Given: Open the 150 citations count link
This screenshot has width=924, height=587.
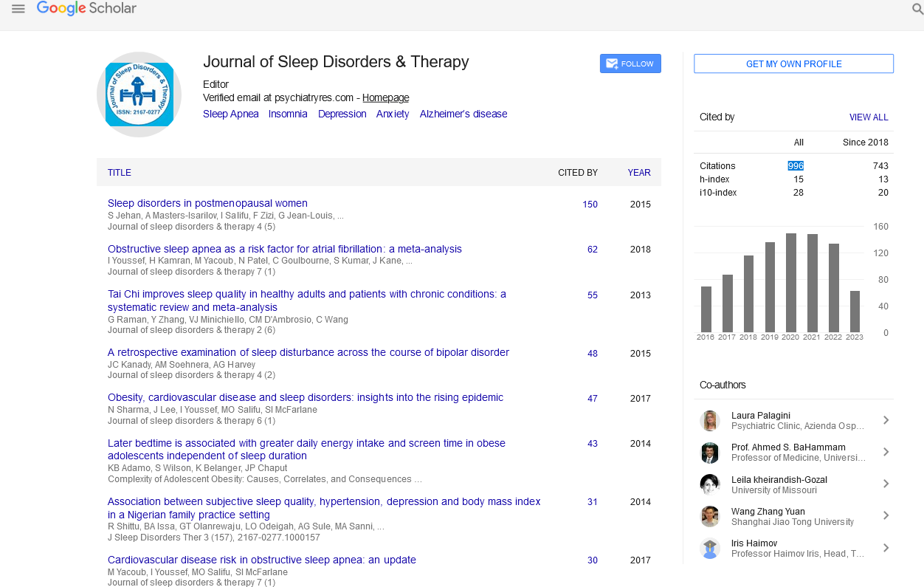Looking at the screenshot, I should coord(590,205).
